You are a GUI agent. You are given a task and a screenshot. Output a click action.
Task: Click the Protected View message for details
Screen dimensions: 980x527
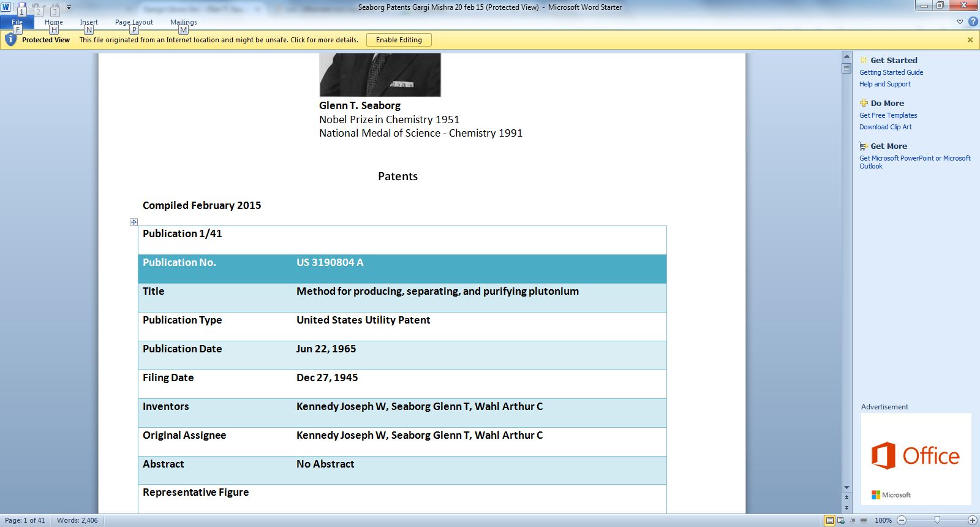click(x=219, y=40)
